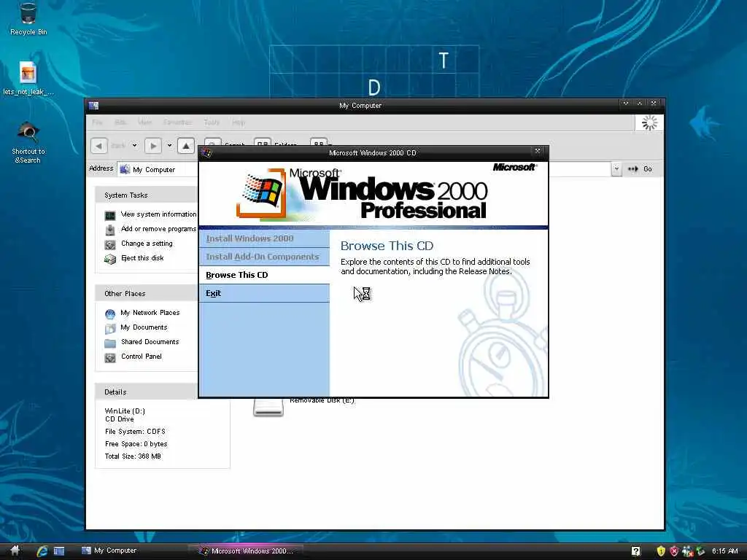Click the yellow security shield tray icon
747x560 pixels.
tap(661, 551)
